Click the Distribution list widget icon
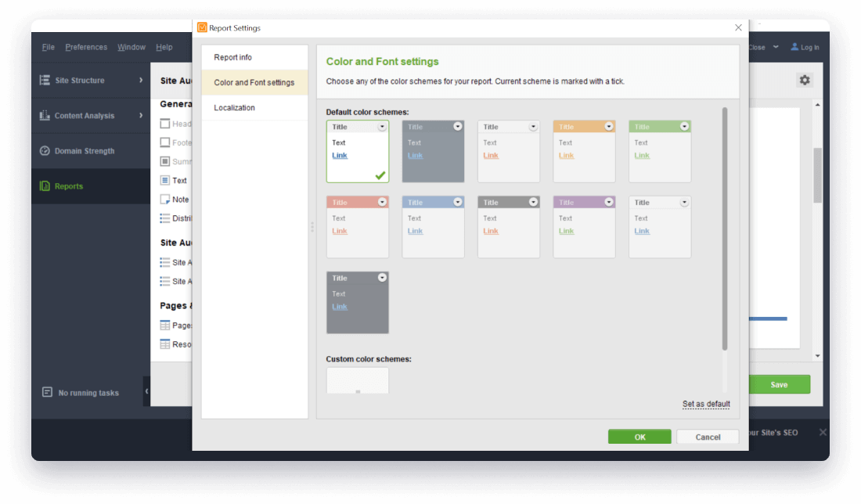Viewport: 861px width, 504px height. [164, 218]
